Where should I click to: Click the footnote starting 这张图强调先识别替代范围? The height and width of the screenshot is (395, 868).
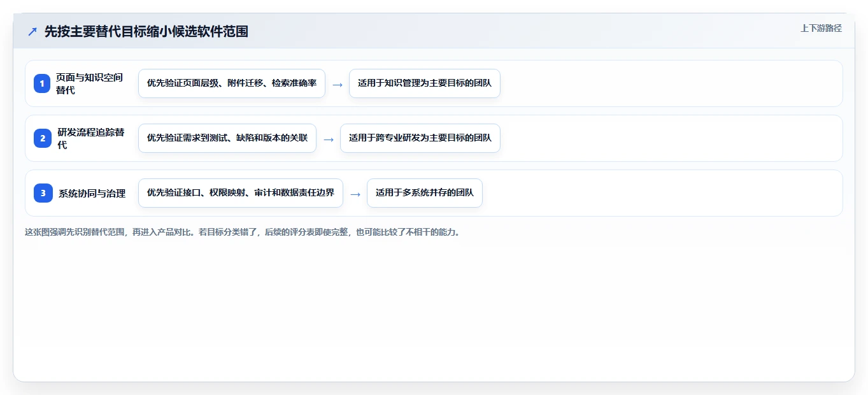coord(243,232)
